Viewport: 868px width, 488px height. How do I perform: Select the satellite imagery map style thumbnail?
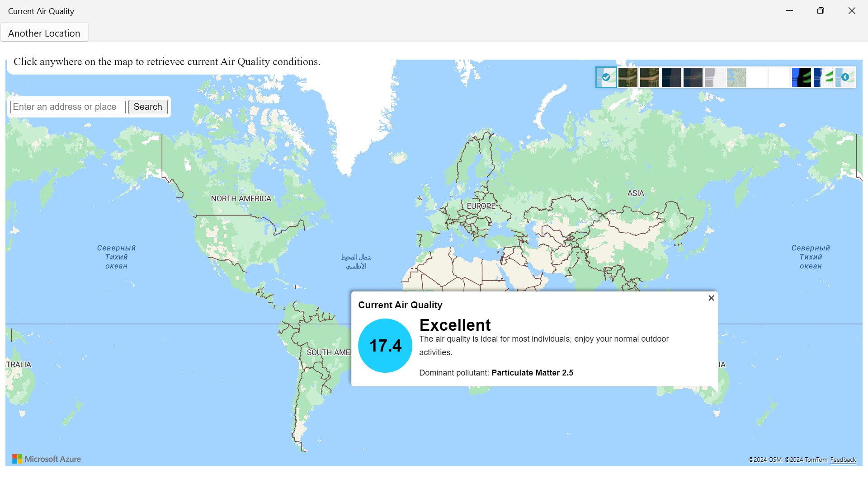[x=627, y=77]
